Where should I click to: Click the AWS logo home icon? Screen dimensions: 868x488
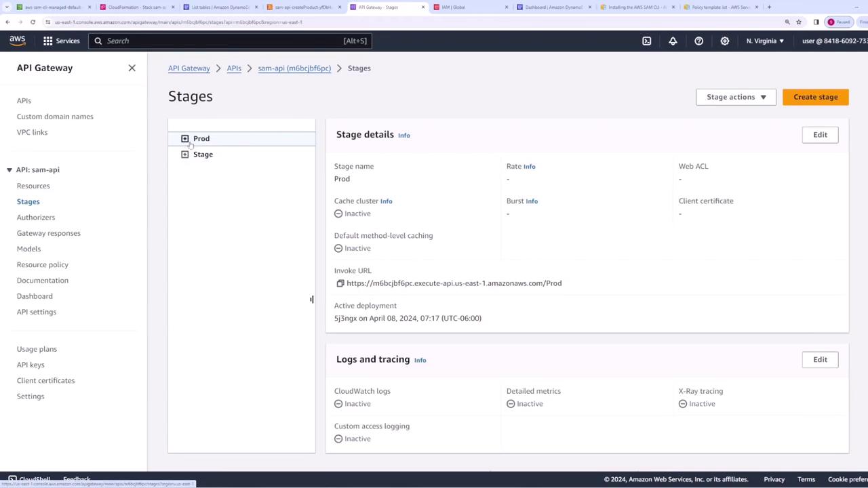18,41
